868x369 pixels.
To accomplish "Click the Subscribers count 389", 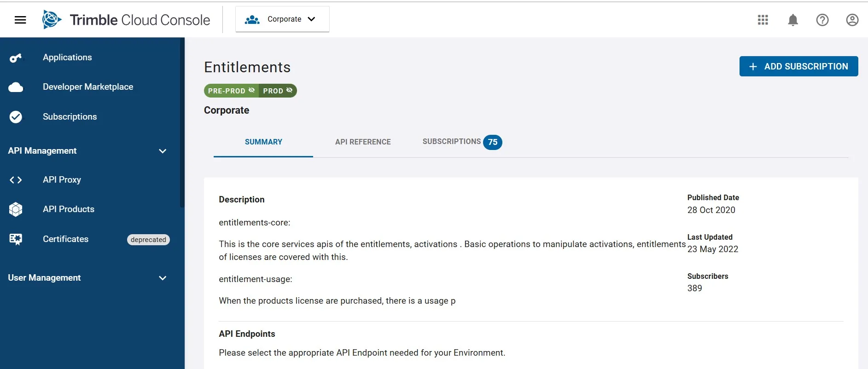I will pyautogui.click(x=695, y=288).
